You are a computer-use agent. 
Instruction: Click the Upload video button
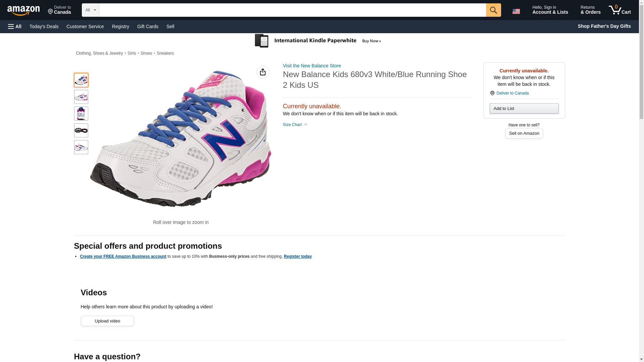point(107,321)
